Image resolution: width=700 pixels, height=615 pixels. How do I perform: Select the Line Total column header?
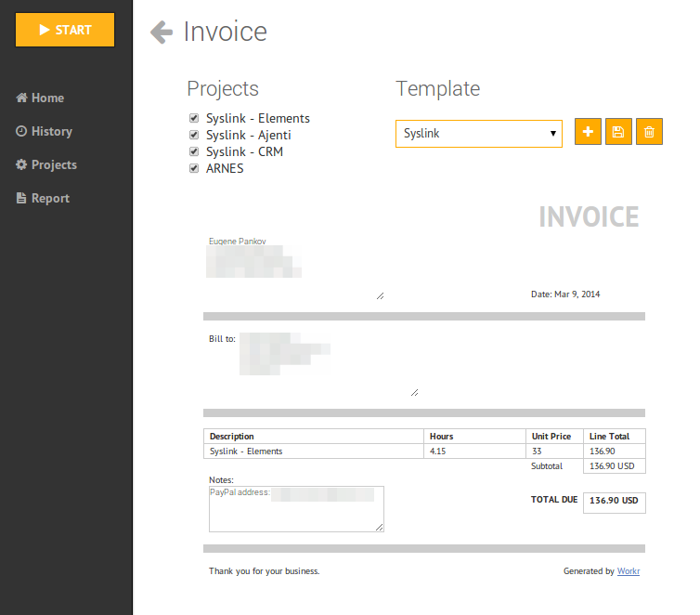pos(615,437)
